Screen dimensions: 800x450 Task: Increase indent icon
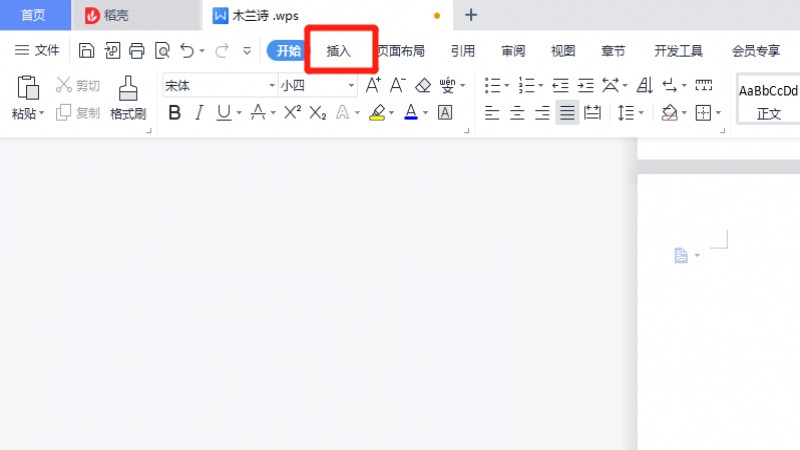(586, 85)
